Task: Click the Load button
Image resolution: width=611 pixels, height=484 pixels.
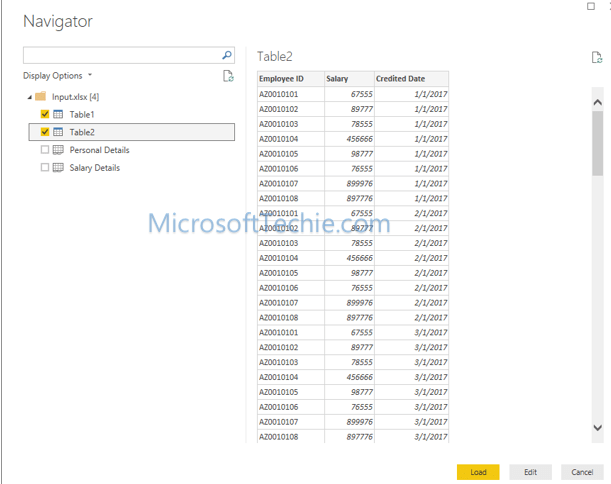Action: pos(478,472)
